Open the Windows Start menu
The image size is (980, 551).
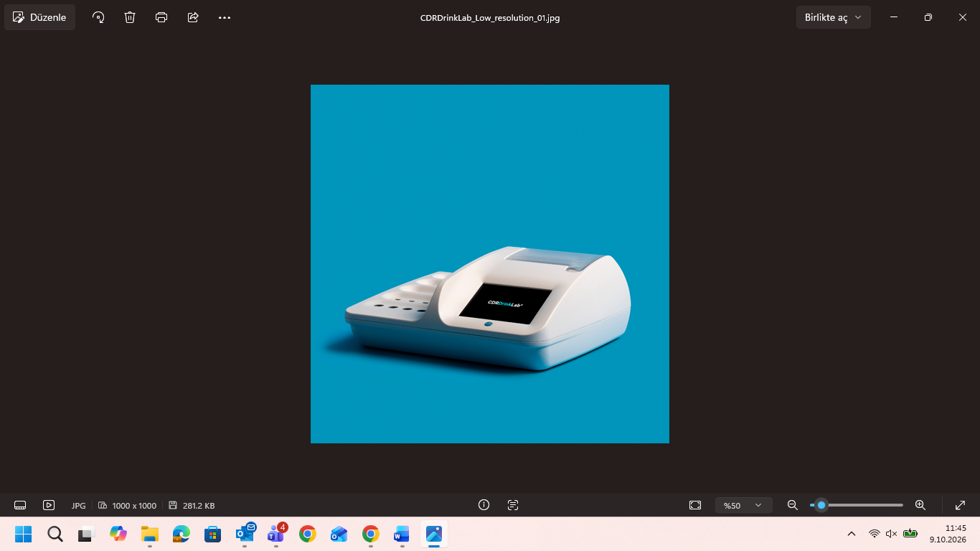tap(24, 534)
